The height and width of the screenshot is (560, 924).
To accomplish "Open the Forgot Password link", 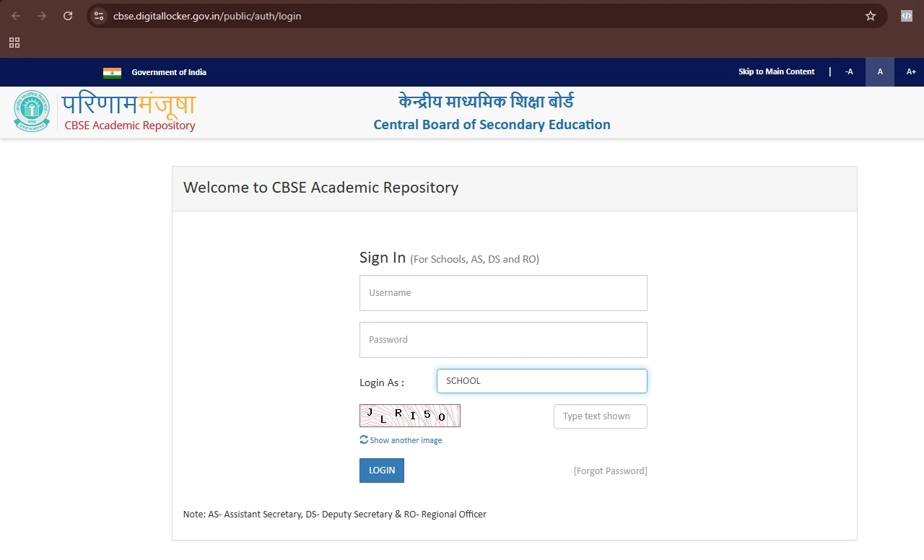I will [x=610, y=471].
